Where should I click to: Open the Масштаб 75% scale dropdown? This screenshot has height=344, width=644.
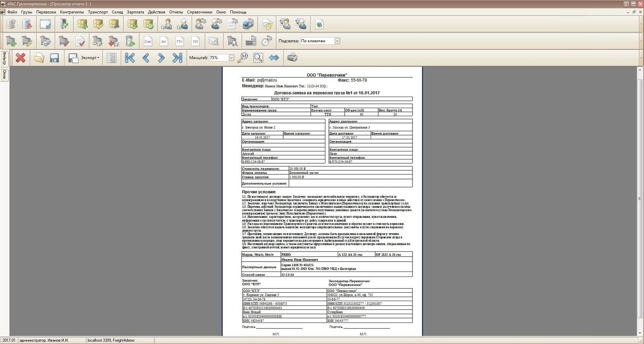coord(231,58)
